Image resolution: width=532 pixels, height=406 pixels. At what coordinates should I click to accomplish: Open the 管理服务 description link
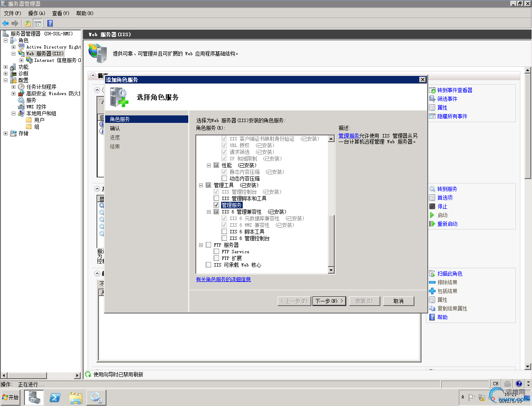tap(349, 136)
